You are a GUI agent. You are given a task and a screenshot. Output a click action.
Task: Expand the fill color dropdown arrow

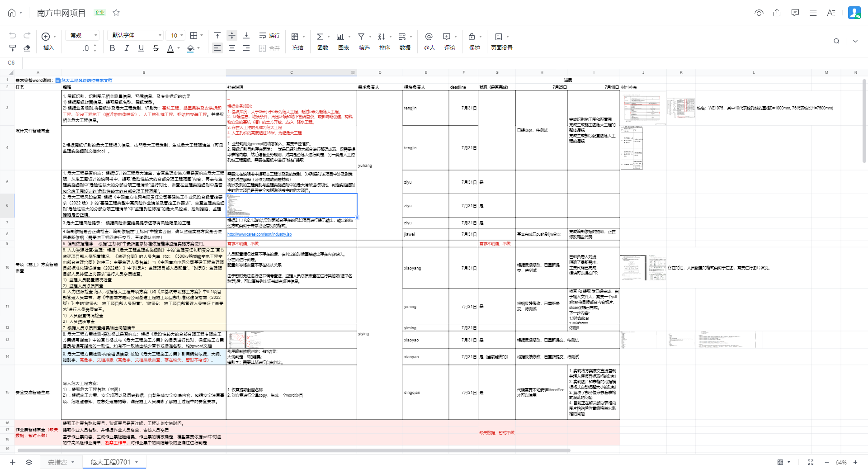tap(198, 48)
